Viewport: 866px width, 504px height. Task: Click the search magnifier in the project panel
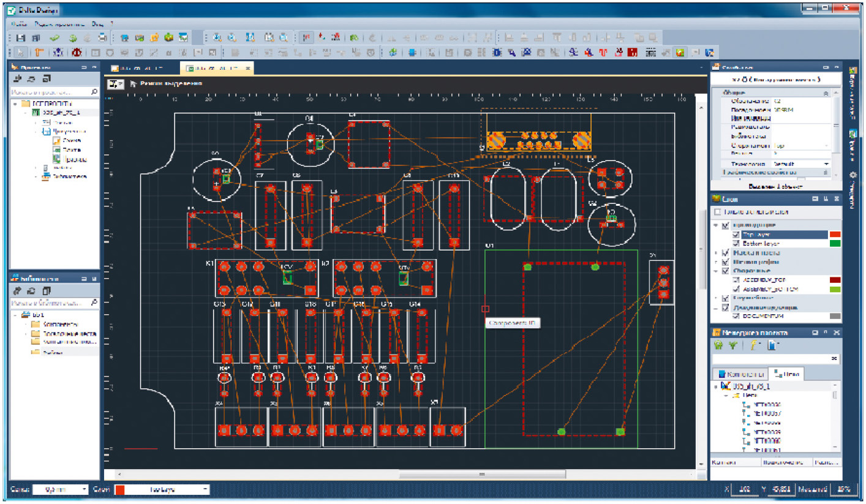(x=94, y=92)
